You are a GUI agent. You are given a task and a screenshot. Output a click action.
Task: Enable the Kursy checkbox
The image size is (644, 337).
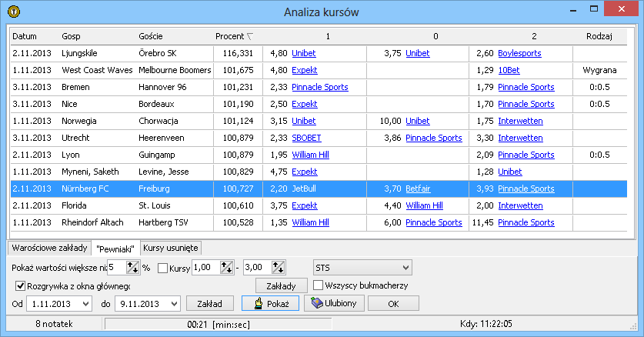coord(162,268)
